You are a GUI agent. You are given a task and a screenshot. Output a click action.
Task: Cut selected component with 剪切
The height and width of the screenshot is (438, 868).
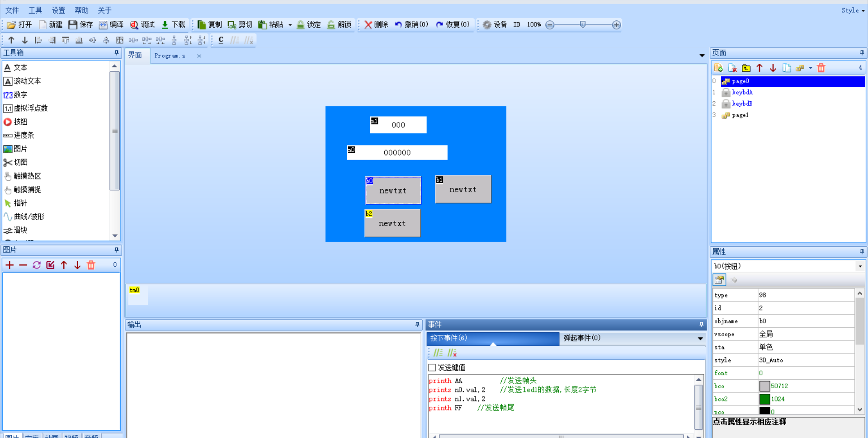[x=240, y=24]
